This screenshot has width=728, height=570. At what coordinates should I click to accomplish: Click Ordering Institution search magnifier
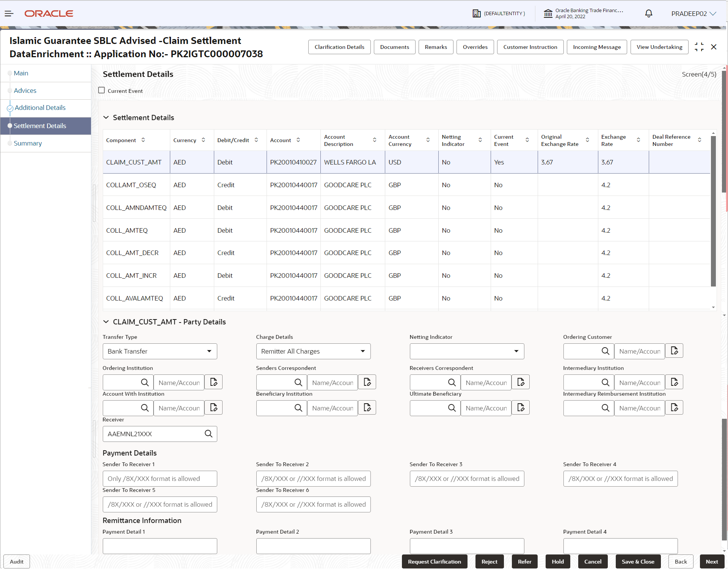coord(145,382)
